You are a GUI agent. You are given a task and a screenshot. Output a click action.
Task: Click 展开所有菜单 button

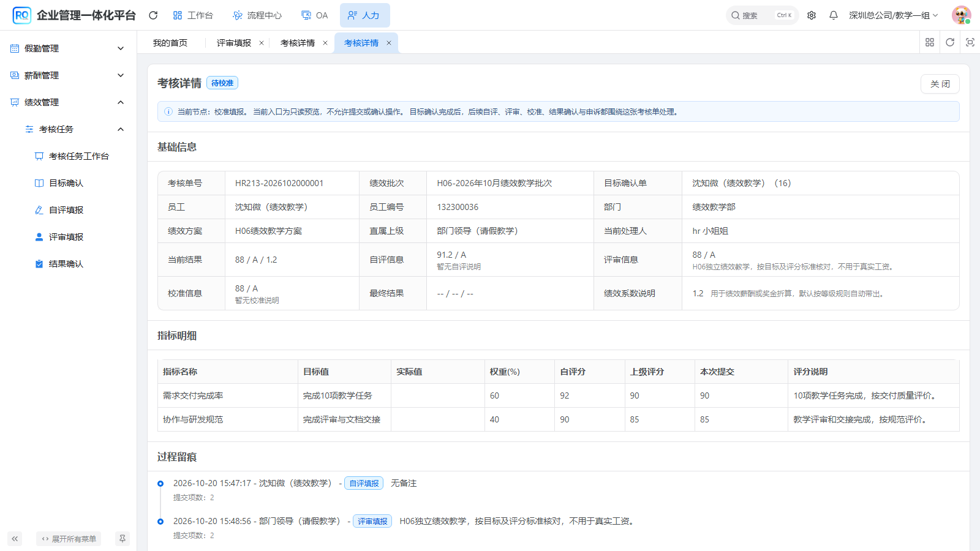coord(69,539)
